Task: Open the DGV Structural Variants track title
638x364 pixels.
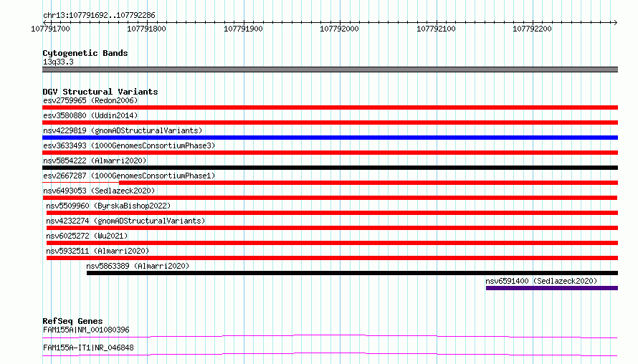Action: click(100, 92)
